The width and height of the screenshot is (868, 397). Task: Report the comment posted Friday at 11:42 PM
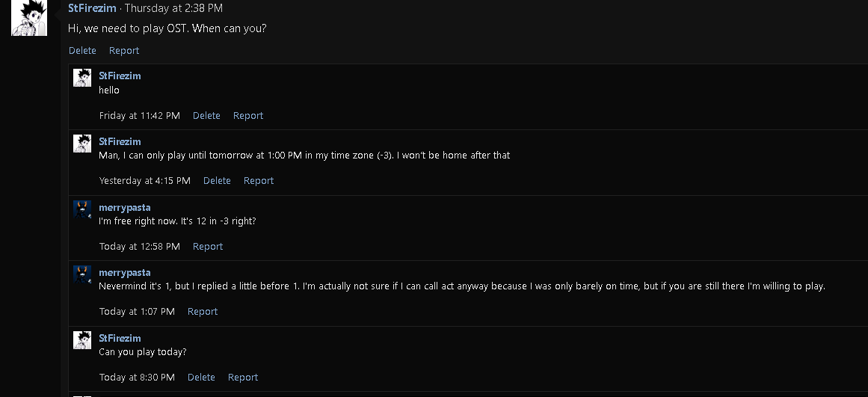pos(248,116)
